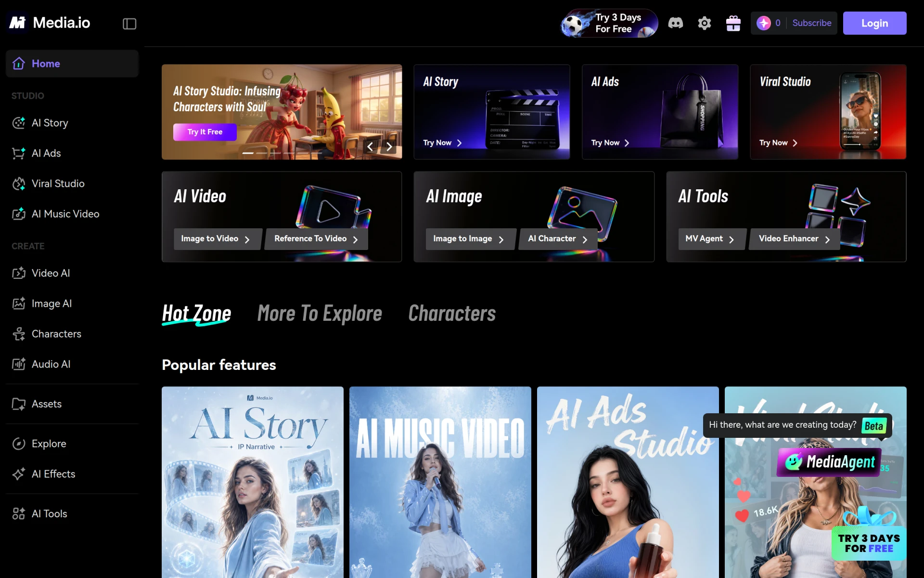This screenshot has width=924, height=578.
Task: Open Reference To Video option
Action: click(317, 239)
